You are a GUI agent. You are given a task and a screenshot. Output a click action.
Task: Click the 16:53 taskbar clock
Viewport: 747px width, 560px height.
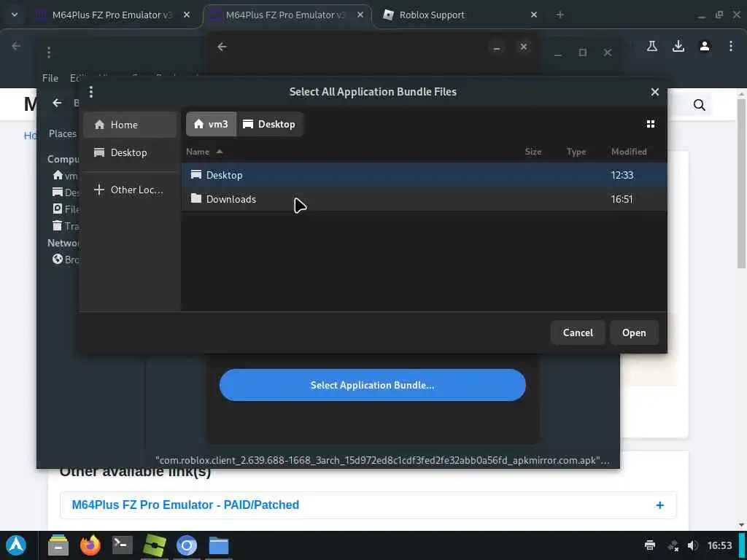[719, 545]
